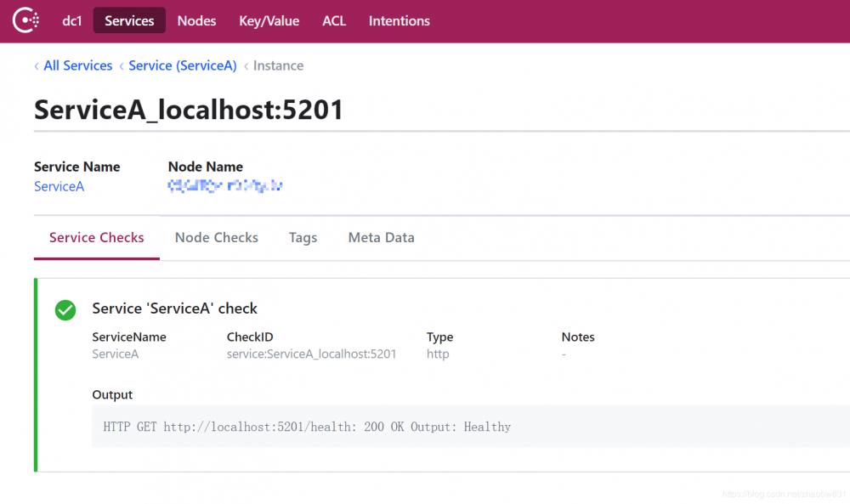Return to All Services breadcrumb
Screen dimensions: 850x504
77,66
